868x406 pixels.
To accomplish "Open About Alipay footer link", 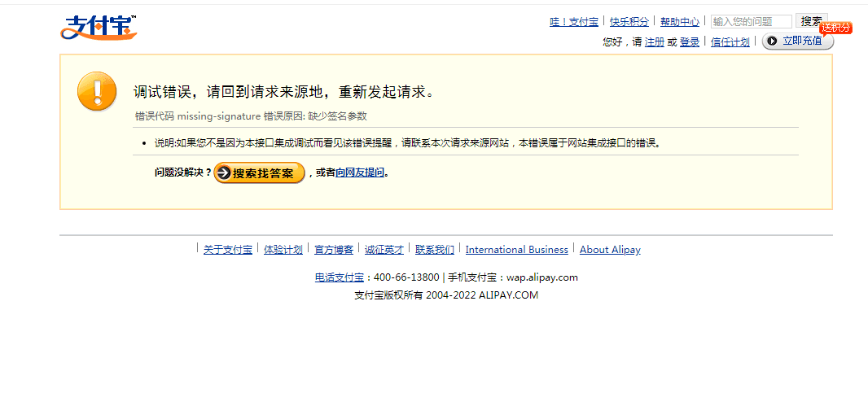I will point(610,250).
